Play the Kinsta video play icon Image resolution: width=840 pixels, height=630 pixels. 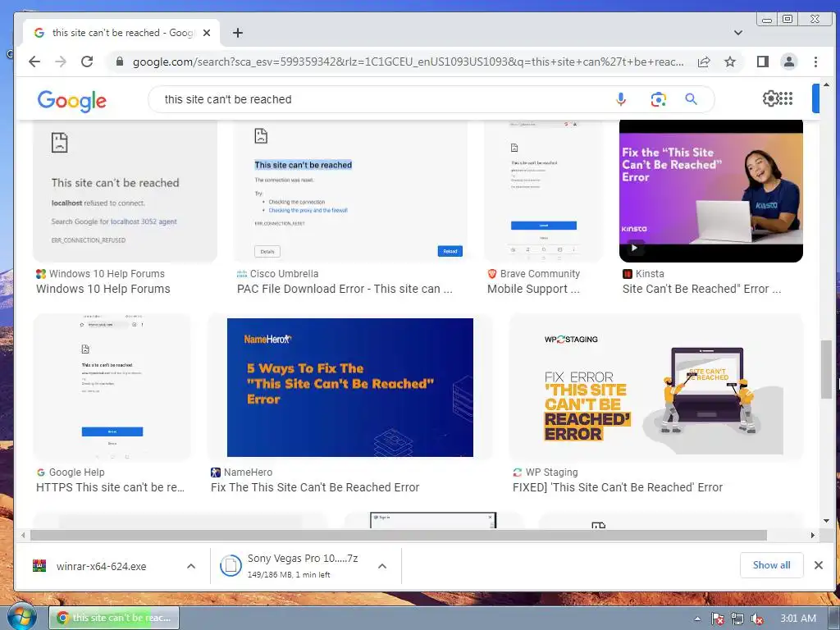[634, 248]
